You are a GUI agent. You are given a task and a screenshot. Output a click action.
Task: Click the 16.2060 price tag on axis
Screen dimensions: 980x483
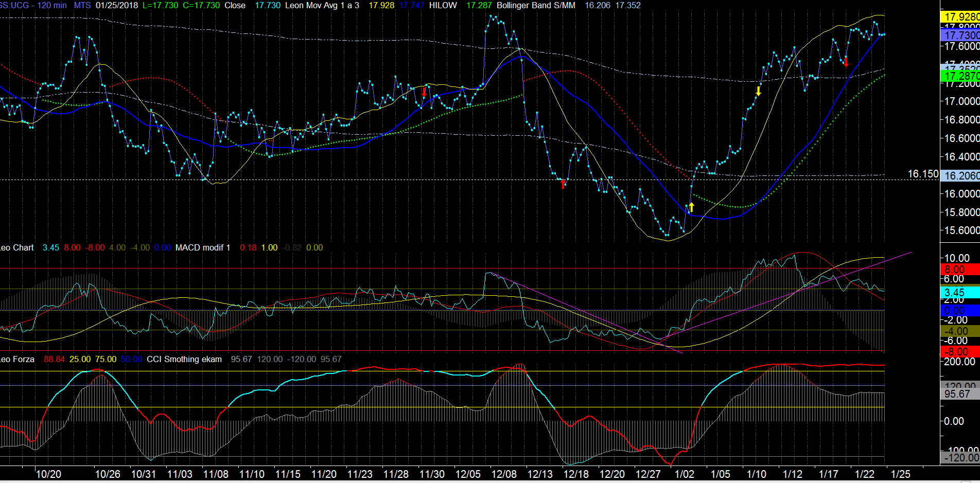(960, 176)
